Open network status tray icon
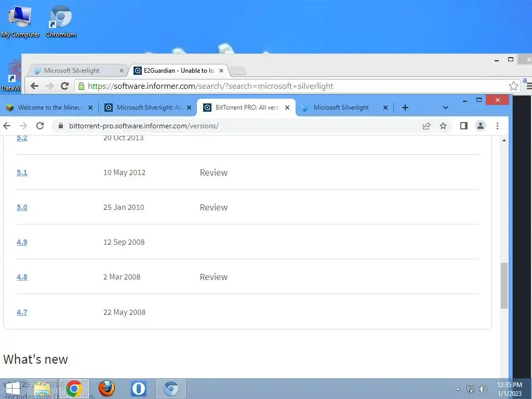This screenshot has width=532, height=399. (471, 389)
